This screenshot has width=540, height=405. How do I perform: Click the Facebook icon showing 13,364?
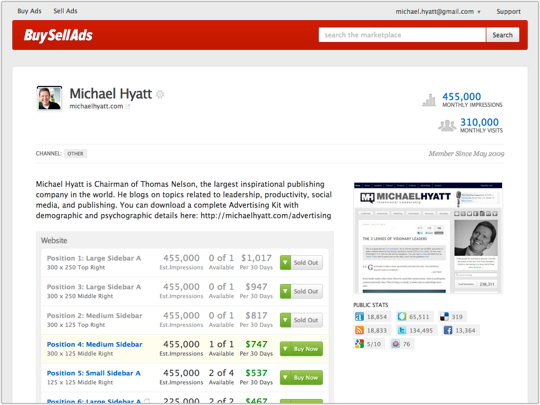tap(448, 330)
